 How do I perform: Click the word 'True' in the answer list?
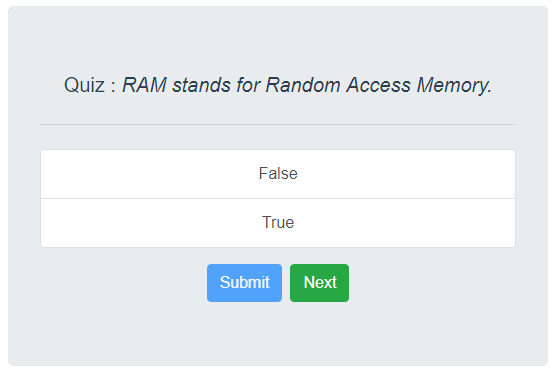click(278, 222)
